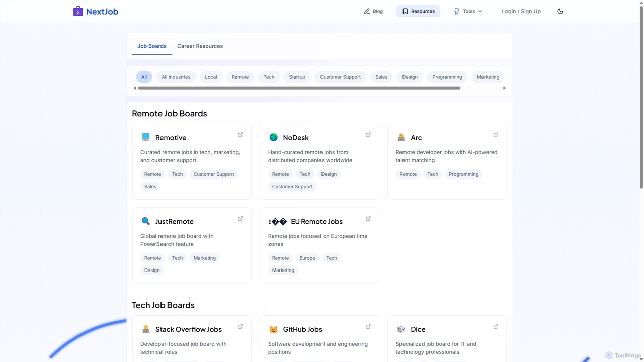Select the Design filter chip in the filter bar

click(410, 77)
